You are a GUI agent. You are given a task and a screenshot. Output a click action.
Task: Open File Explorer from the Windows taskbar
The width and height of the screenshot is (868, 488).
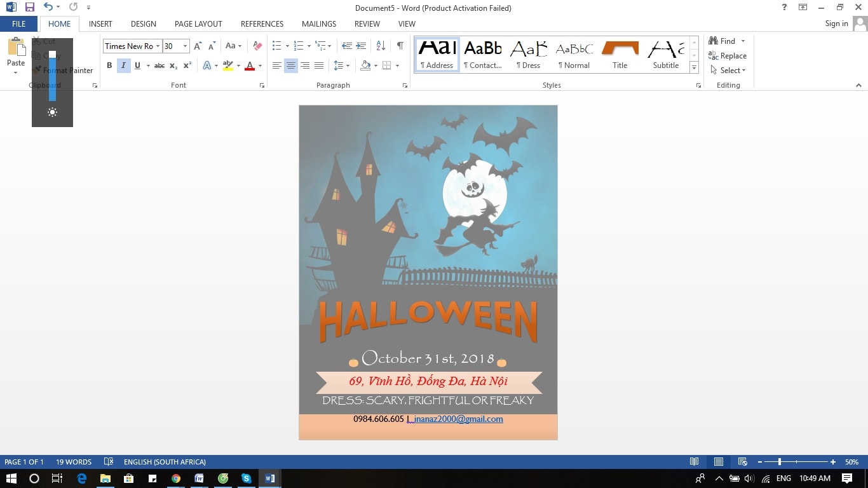coord(105,478)
